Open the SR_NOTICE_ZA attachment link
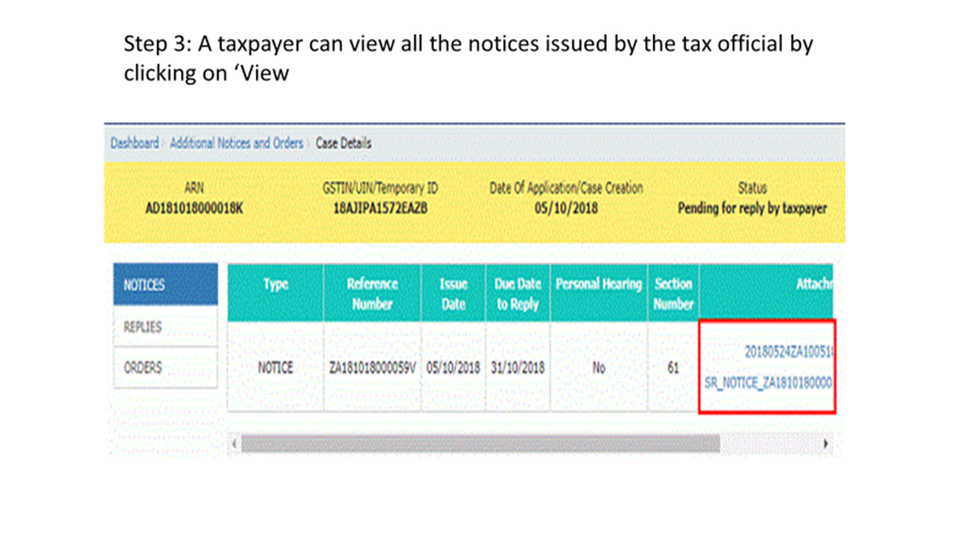The width and height of the screenshot is (980, 552). [x=768, y=383]
